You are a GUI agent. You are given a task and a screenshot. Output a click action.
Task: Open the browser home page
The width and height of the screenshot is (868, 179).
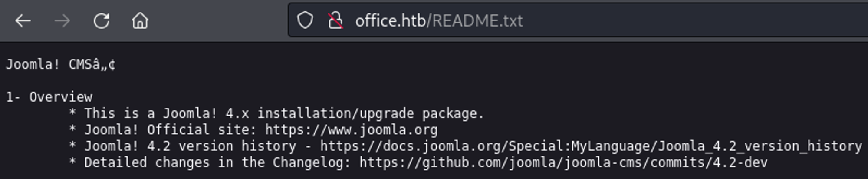click(140, 21)
